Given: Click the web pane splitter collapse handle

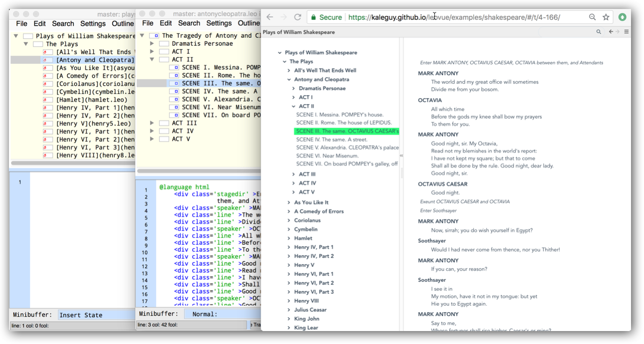Looking at the screenshot, I should point(401,156).
